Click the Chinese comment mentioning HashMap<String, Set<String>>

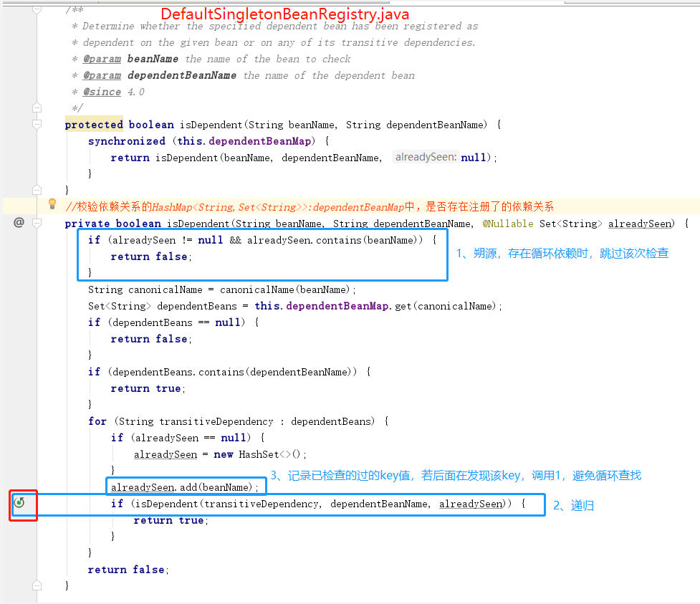pos(310,206)
